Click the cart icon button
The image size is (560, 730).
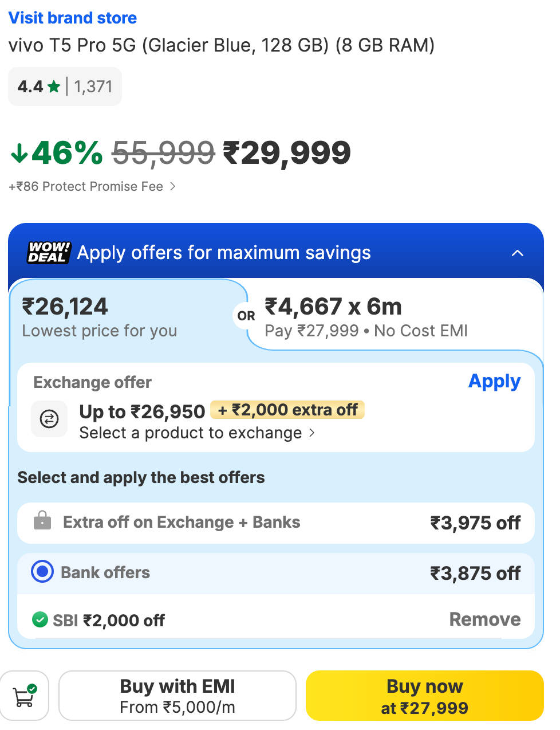coord(24,696)
